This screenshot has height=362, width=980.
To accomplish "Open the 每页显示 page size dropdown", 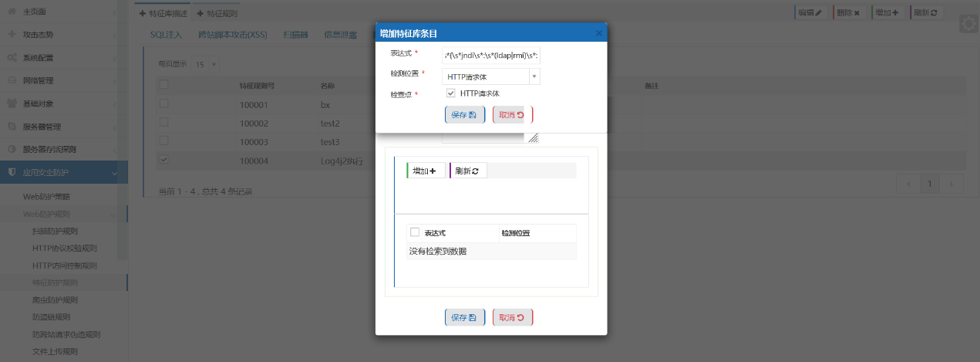I will (x=206, y=64).
